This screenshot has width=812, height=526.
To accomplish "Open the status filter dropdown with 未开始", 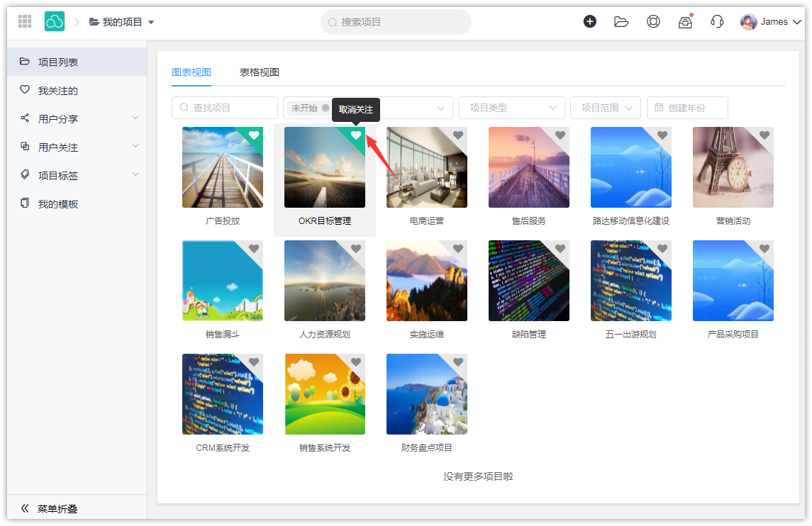I will point(368,108).
